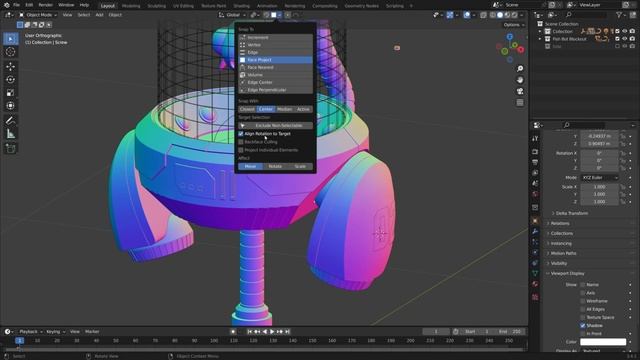This screenshot has width=640, height=360.
Task: Choose Face Nearest in Snap To list
Action: click(x=276, y=67)
